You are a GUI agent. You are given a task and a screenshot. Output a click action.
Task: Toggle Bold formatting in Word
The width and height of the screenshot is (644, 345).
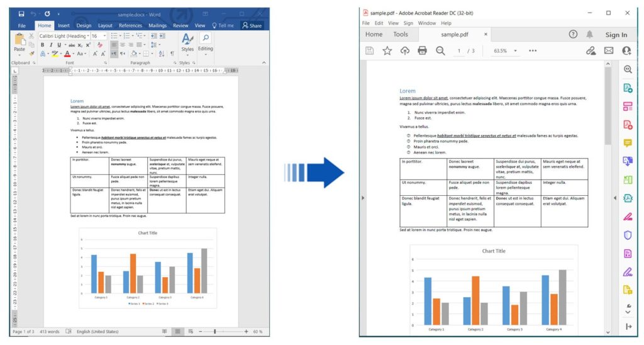click(x=42, y=45)
